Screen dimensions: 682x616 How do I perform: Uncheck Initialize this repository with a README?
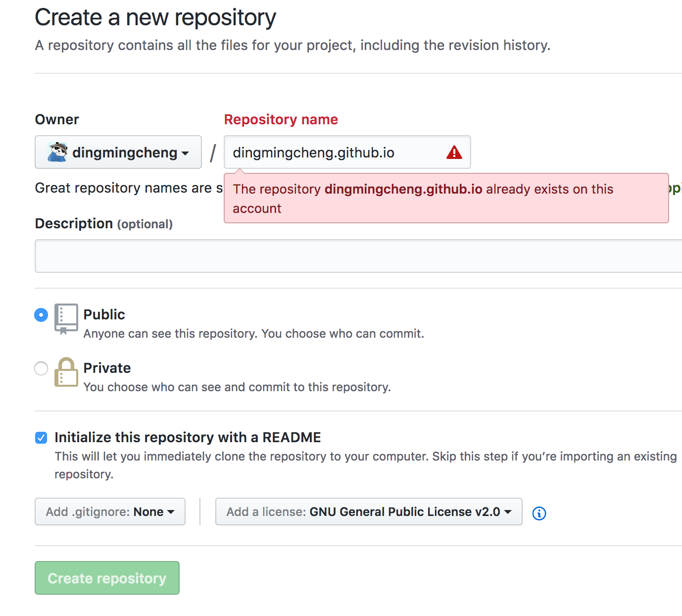click(41, 437)
